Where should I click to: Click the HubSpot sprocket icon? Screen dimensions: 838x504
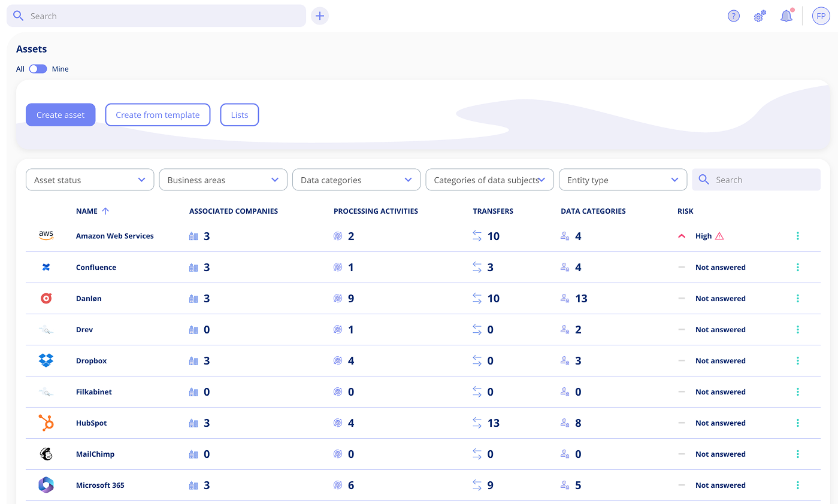pyautogui.click(x=46, y=423)
